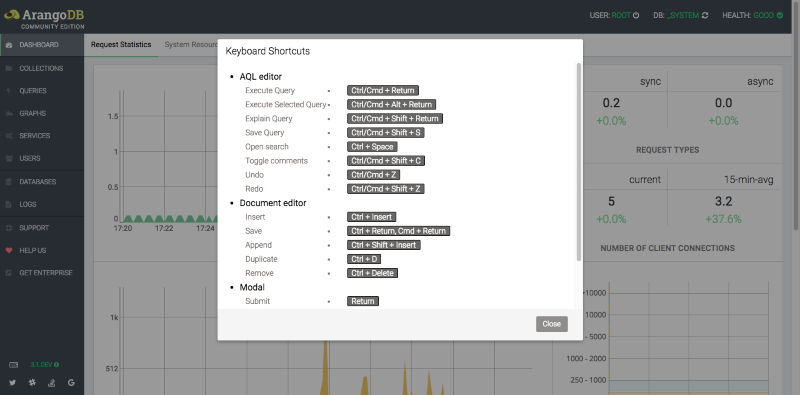Navigate to Graphs in the sidebar

pyautogui.click(x=42, y=113)
